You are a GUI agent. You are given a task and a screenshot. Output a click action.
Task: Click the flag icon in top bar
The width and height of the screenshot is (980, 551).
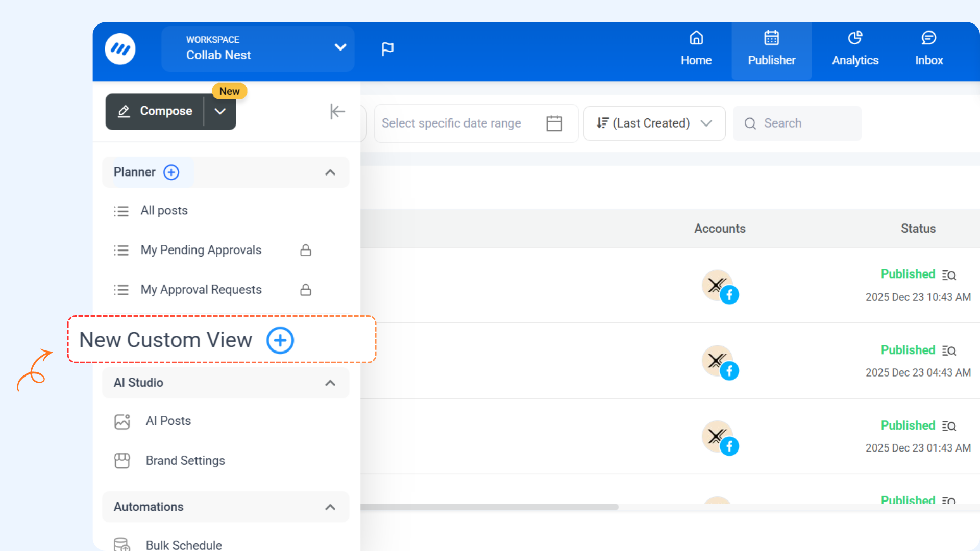387,49
